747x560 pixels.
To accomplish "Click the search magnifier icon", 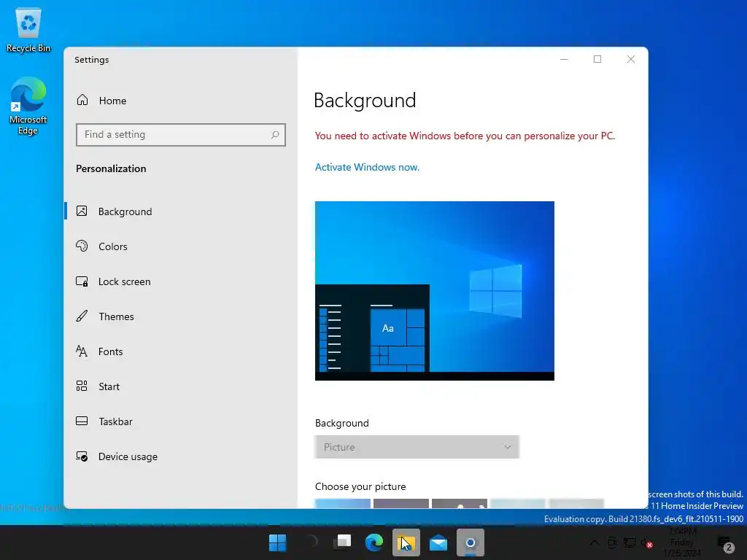I will (x=275, y=135).
